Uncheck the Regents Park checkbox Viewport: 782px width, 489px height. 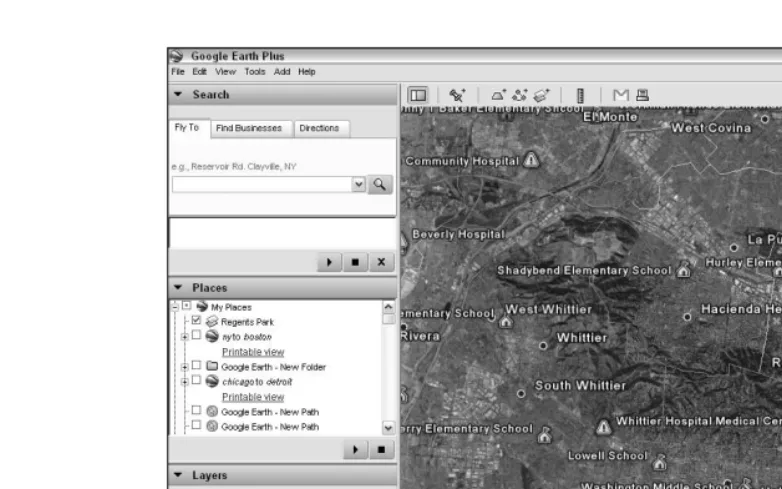pyautogui.click(x=196, y=321)
